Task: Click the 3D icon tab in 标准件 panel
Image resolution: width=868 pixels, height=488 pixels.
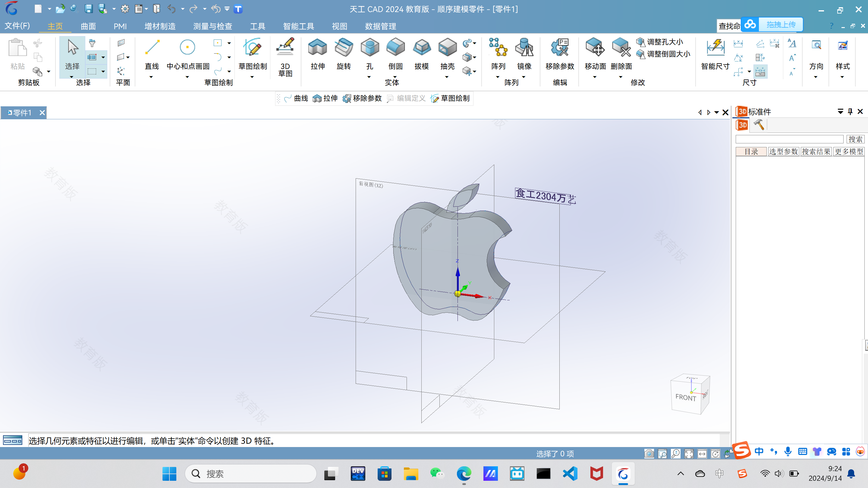Action: [742, 125]
